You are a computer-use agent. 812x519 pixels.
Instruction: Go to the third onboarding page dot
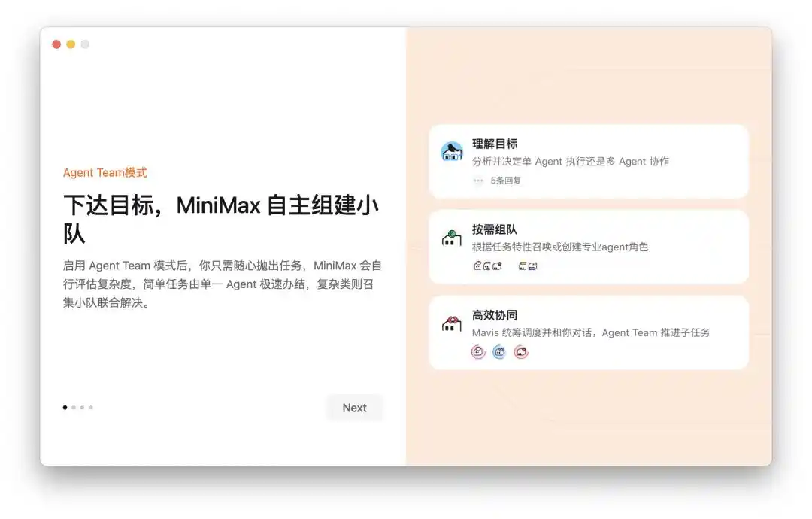[x=82, y=407]
